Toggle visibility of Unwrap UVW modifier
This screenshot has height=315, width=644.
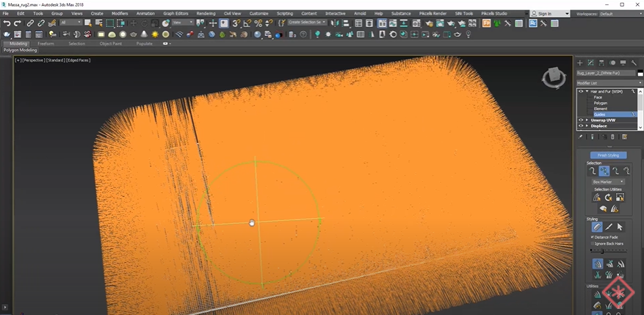tap(581, 120)
